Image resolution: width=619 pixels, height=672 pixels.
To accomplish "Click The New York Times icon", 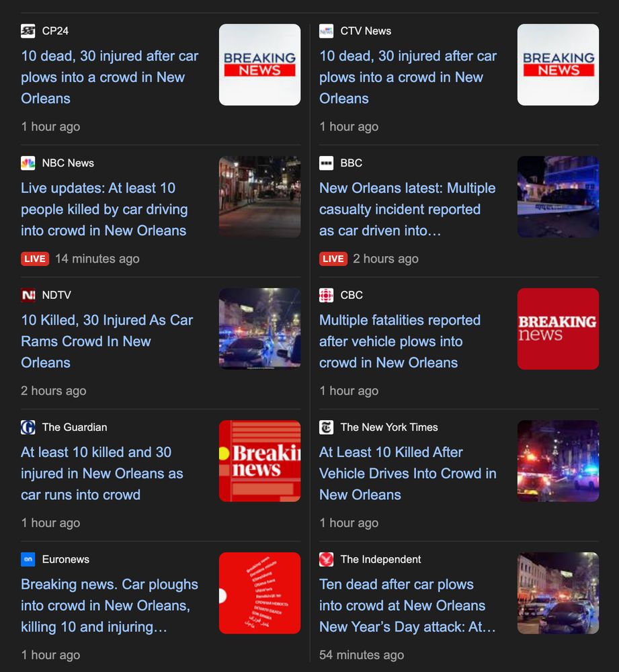I will pyautogui.click(x=325, y=427).
